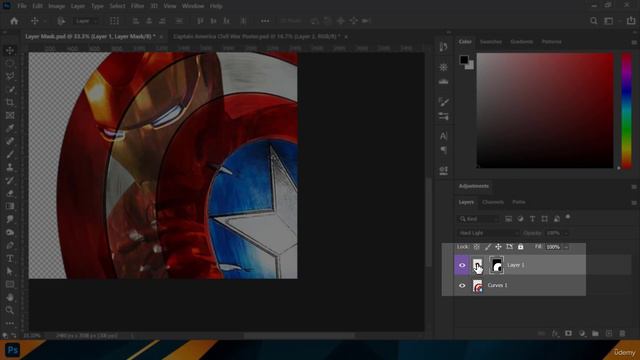Open the Window menu
The image size is (640, 360).
[x=193, y=6]
